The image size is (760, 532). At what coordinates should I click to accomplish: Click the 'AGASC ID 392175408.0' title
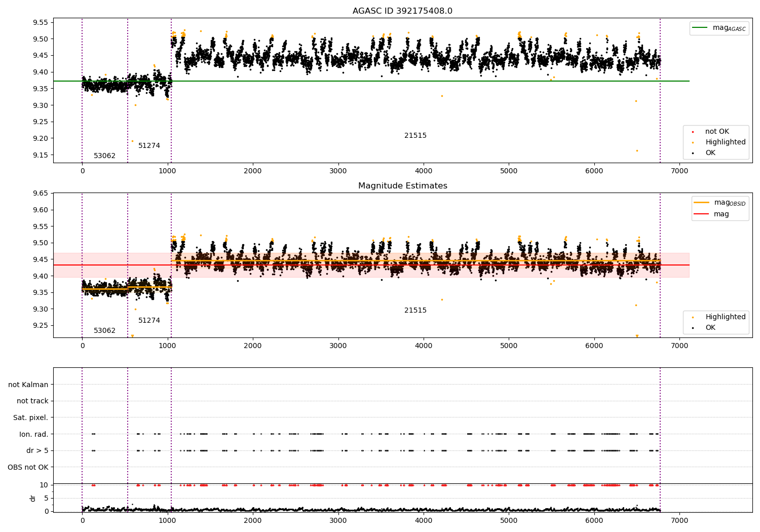[402, 11]
